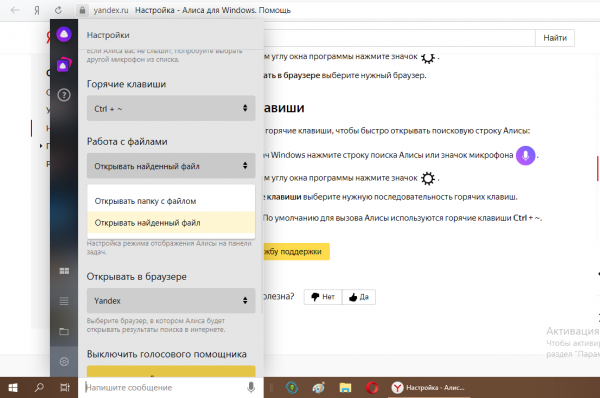Click the Alice purple logo icon in sidebar
Viewport: 600px width, 398px height.
(64, 34)
